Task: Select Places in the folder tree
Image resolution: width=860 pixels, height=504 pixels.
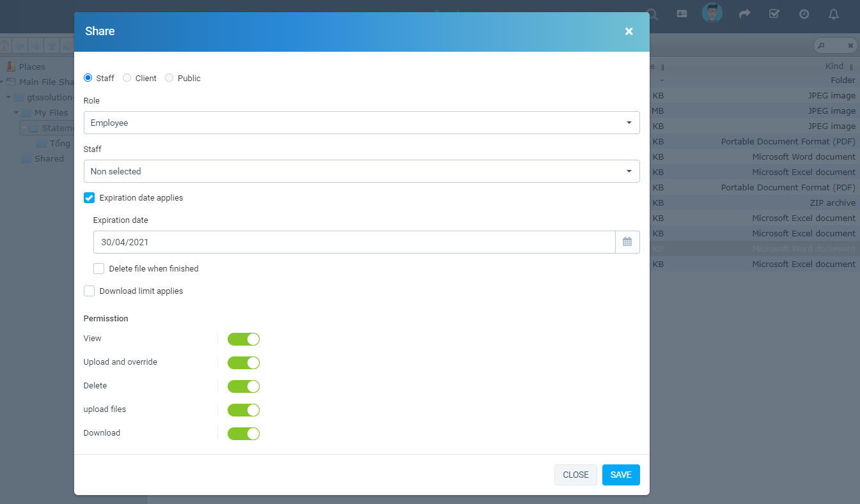Action: [x=32, y=66]
